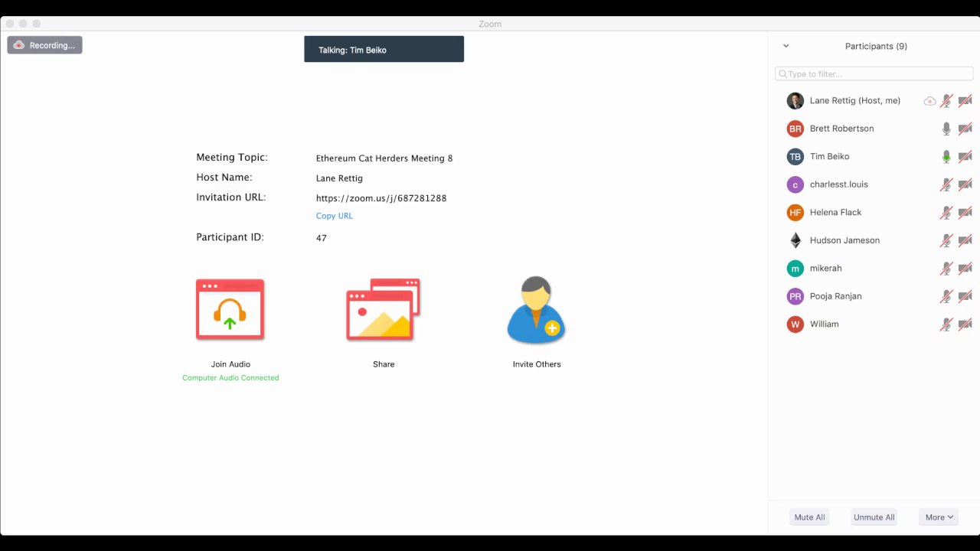The image size is (980, 551).
Task: Mute Brett Robertson's microphone
Action: click(x=946, y=129)
